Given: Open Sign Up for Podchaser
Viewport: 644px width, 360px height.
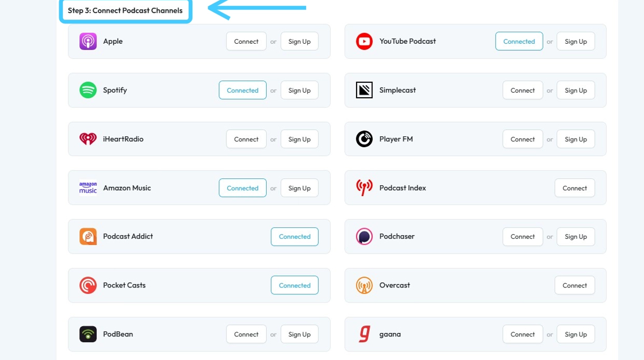Looking at the screenshot, I should point(576,236).
